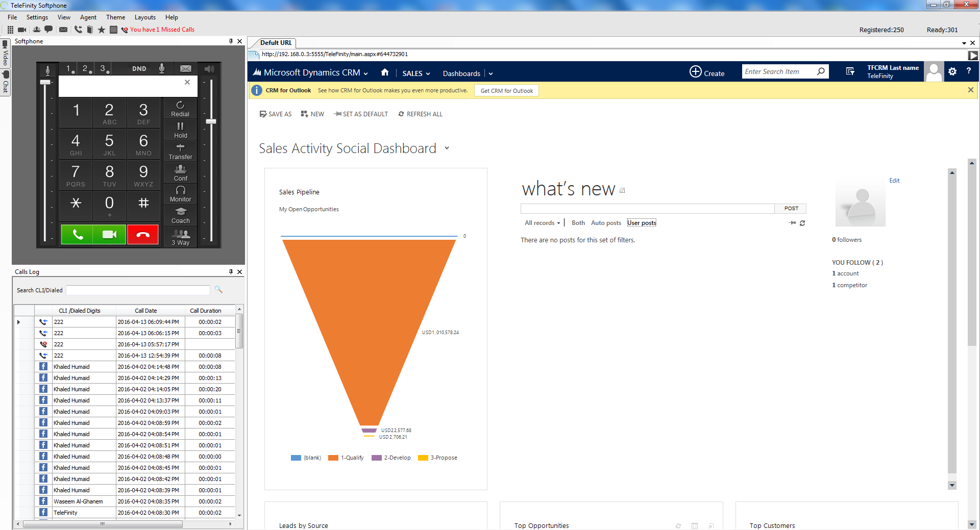
Task: Switch to the Auto posts filter
Action: point(606,223)
